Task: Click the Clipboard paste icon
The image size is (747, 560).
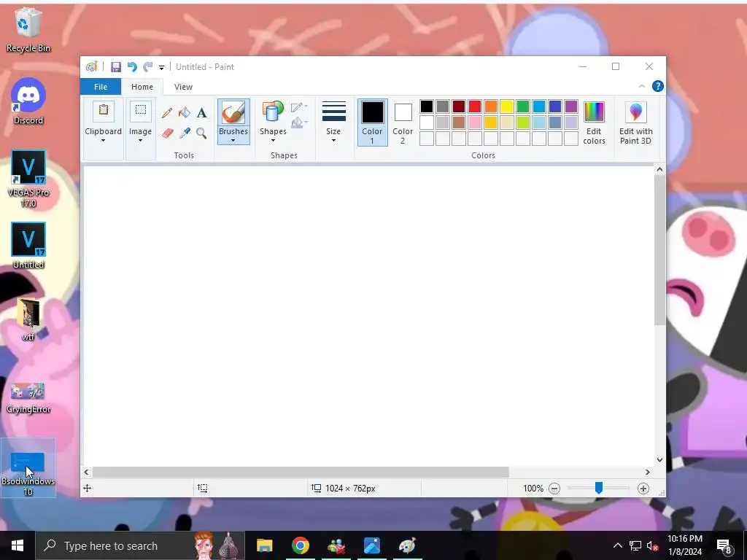Action: [104, 111]
